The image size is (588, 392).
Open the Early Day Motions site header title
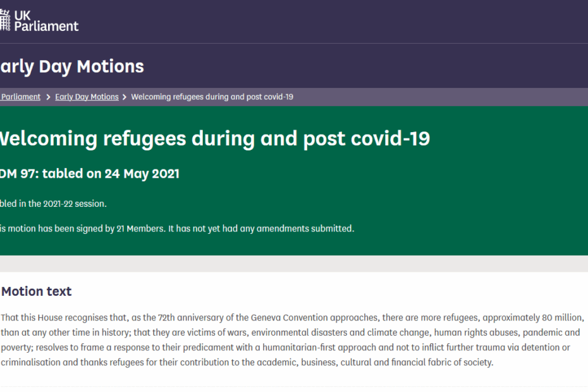point(71,66)
